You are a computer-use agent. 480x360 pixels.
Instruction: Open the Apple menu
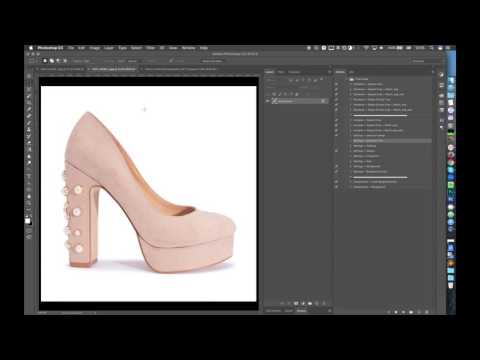(x=31, y=48)
